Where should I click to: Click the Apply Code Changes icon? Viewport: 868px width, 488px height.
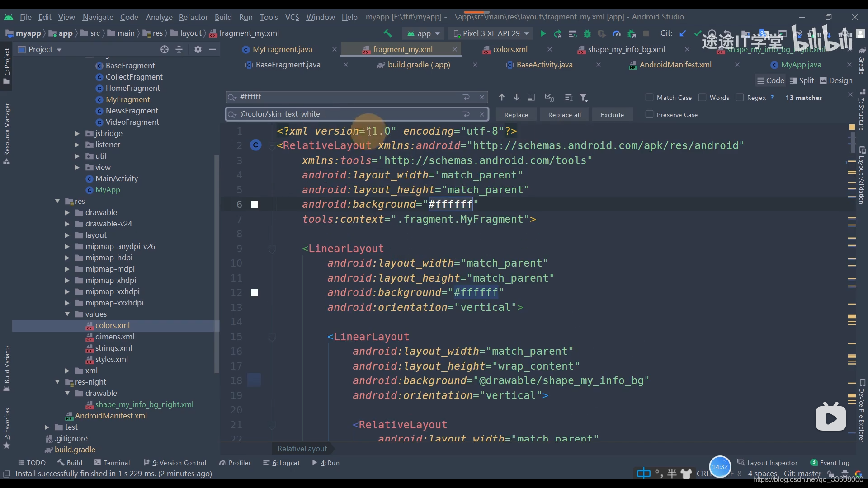click(572, 33)
